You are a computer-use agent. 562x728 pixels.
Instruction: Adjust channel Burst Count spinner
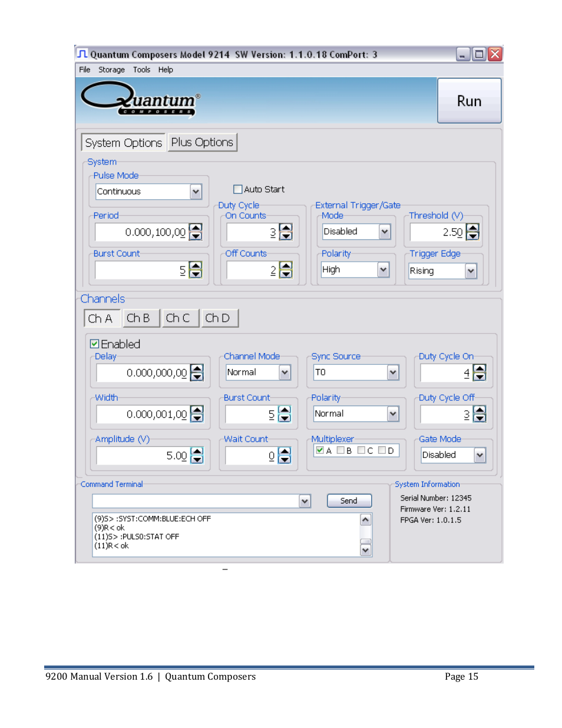(x=285, y=414)
